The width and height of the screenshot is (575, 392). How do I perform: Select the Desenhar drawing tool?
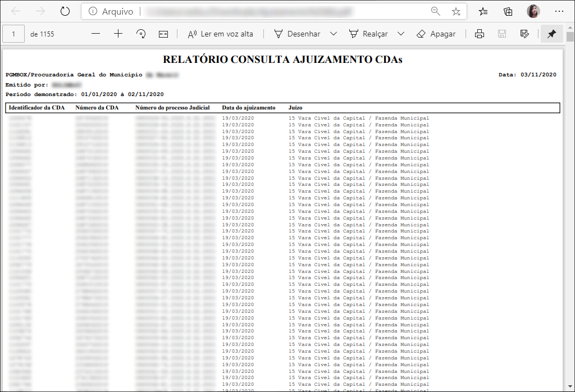point(297,34)
